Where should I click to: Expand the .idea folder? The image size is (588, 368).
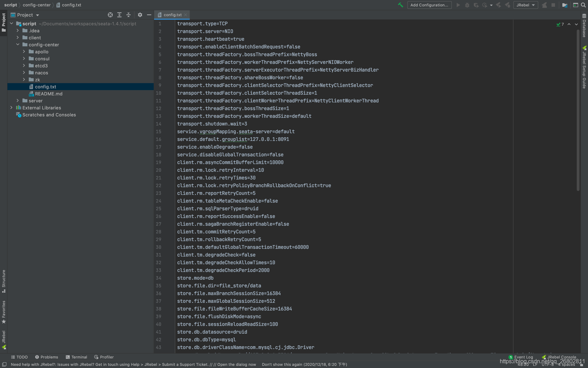(x=18, y=30)
